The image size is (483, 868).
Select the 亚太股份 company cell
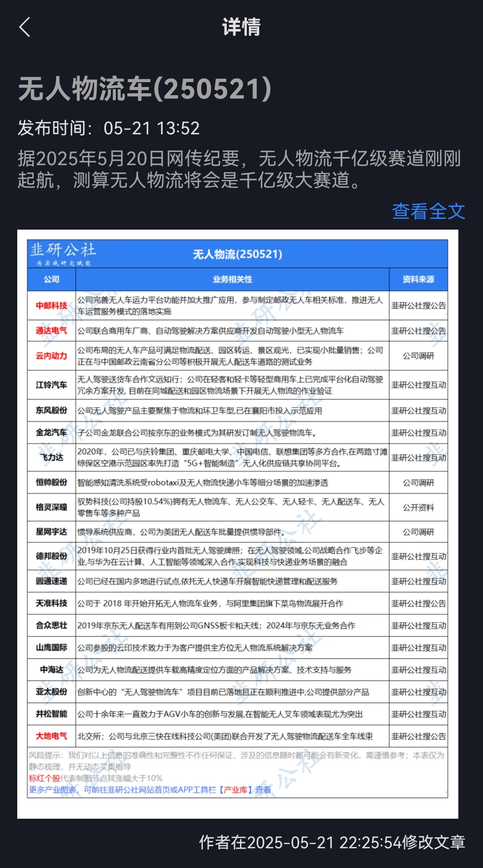(51, 692)
